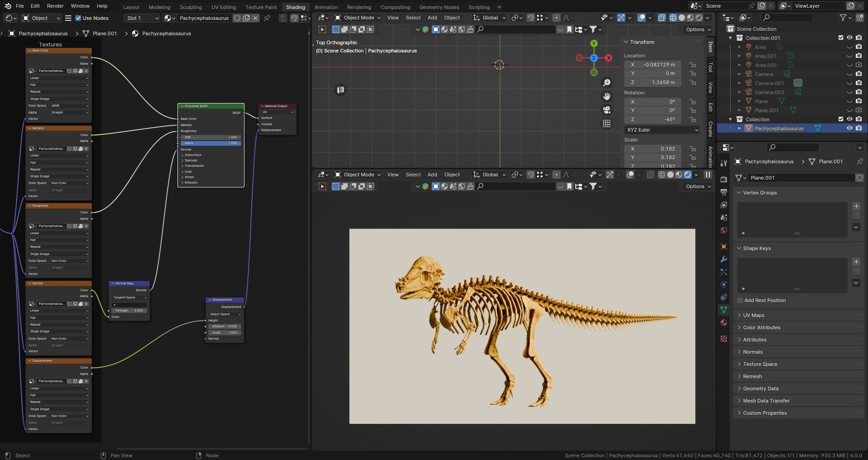The width and height of the screenshot is (868, 460).
Task: Adjust the Alpha slider on Principled BSDF
Action: (211, 143)
